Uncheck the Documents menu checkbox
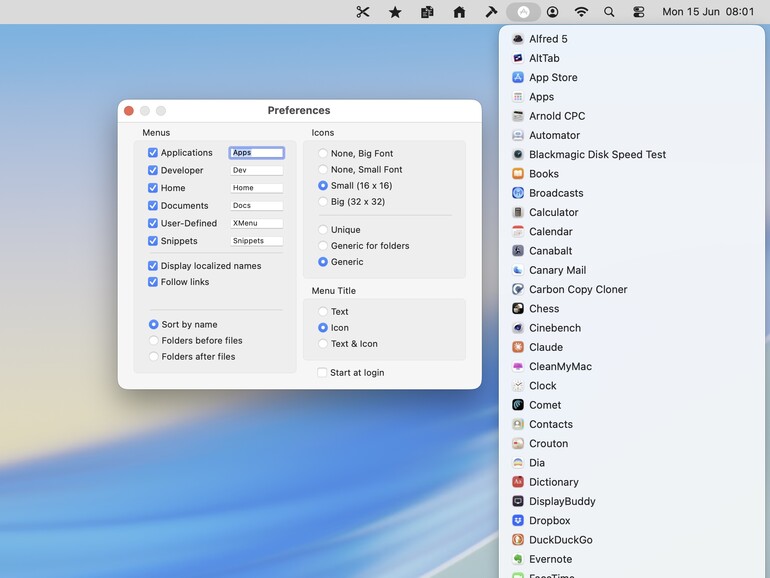This screenshot has width=770, height=578. pos(153,206)
